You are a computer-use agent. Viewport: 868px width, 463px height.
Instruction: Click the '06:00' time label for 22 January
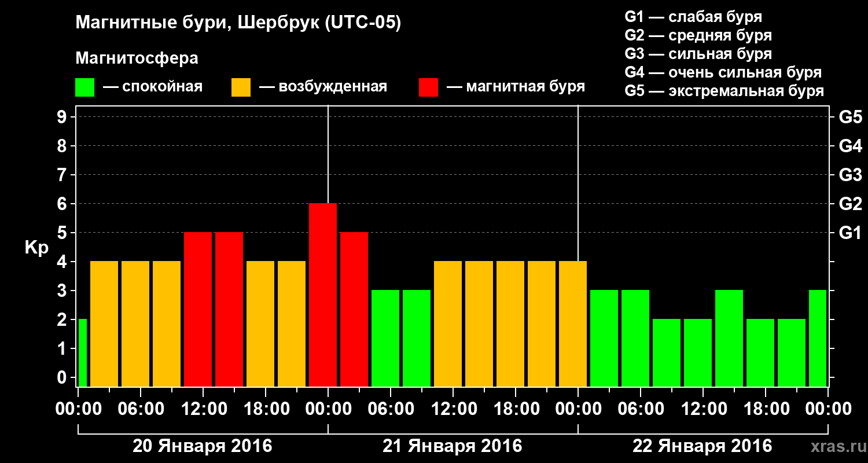click(641, 409)
